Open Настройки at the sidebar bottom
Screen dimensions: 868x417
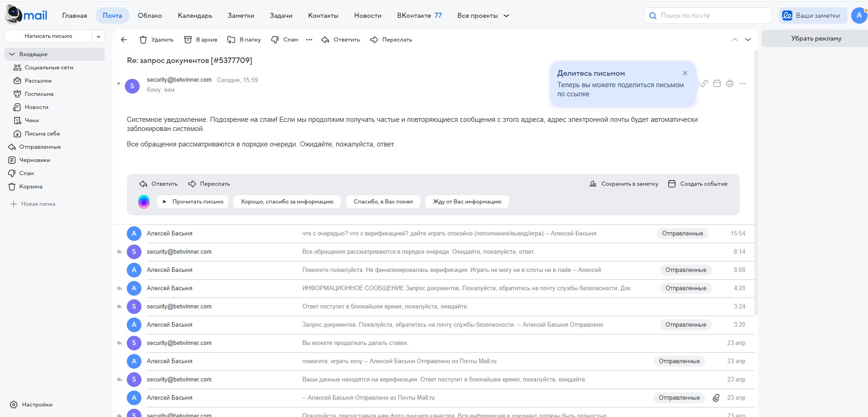pyautogui.click(x=31, y=405)
